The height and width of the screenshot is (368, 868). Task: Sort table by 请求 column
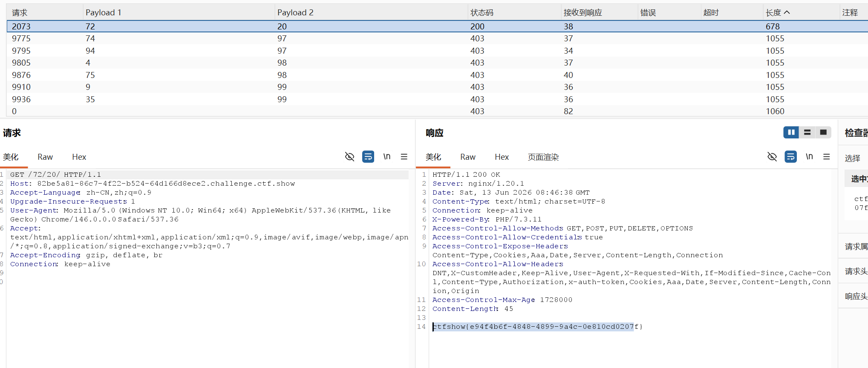tap(45, 12)
